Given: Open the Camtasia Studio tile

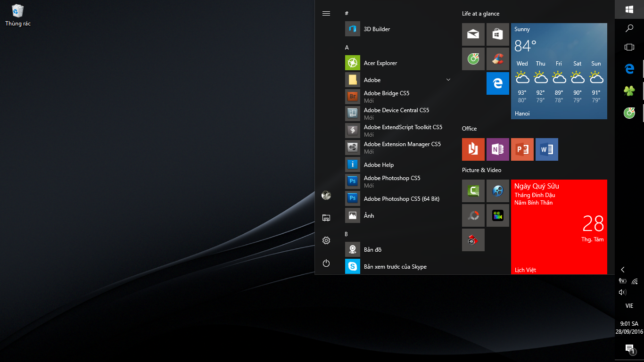Looking at the screenshot, I should pos(473,191).
